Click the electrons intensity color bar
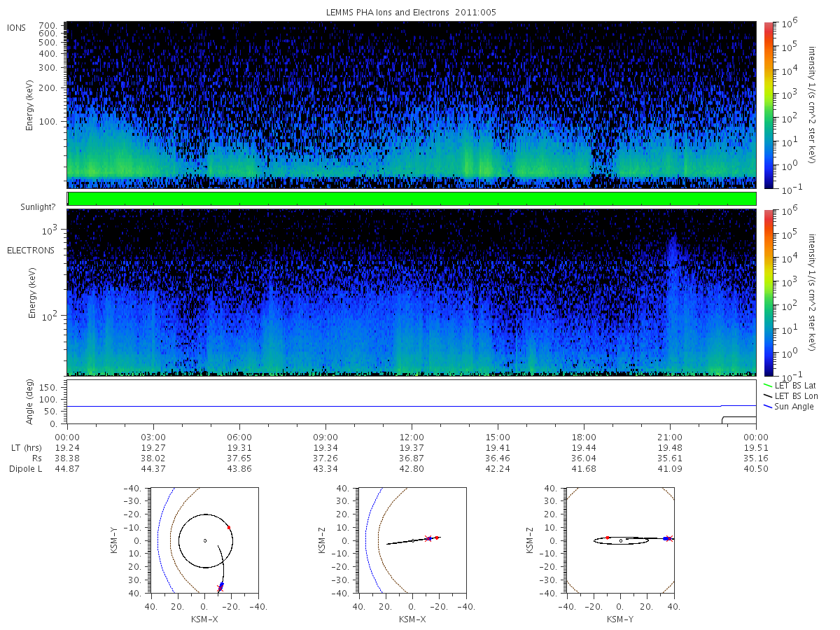 click(x=768, y=293)
